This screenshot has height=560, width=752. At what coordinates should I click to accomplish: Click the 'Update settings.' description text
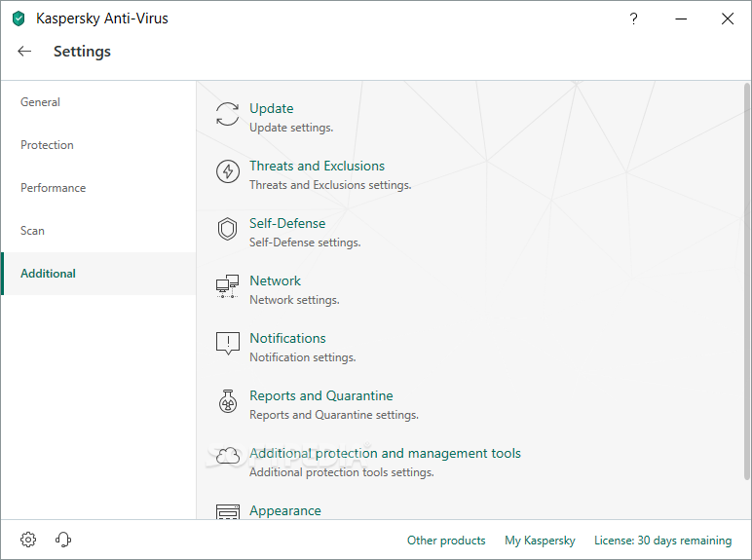click(x=291, y=128)
